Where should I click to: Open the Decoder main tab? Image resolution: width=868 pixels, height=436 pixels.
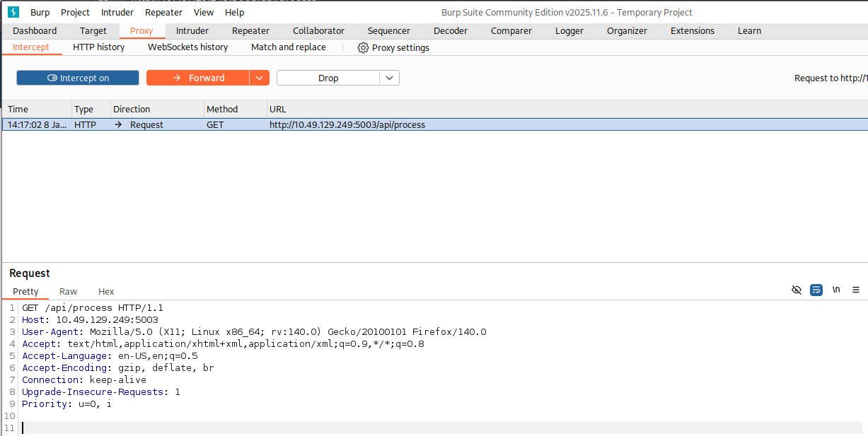[x=451, y=30]
